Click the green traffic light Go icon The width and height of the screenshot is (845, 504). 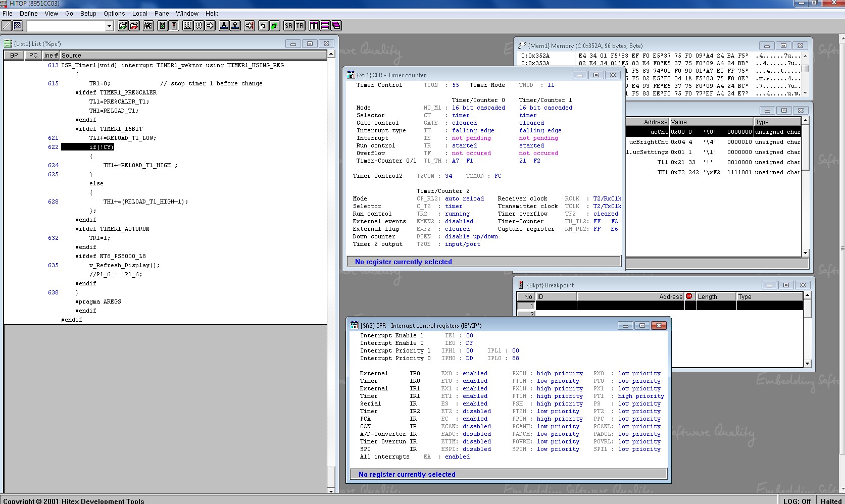coord(163,26)
